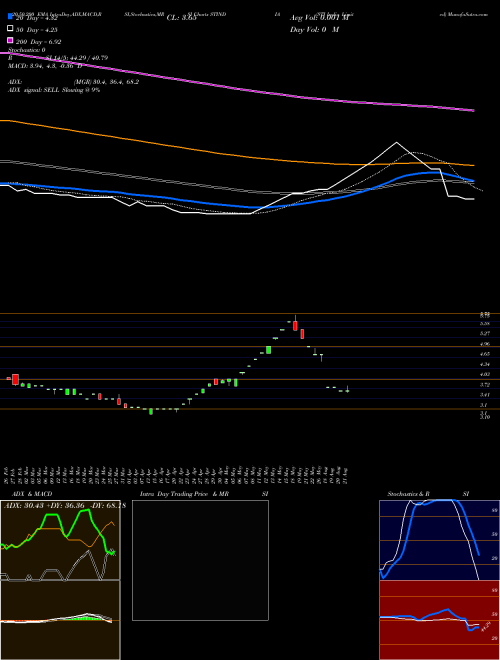Click the ADX '(MGR) 30.4, 36.4, 68.2' reading
The width and height of the screenshot is (500, 660).
[106, 82]
